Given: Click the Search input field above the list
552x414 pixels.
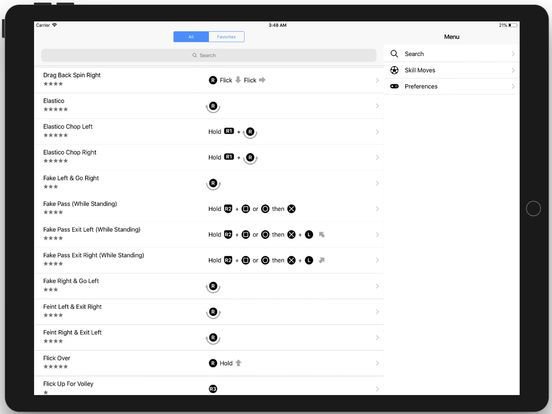Looking at the screenshot, I should click(209, 55).
